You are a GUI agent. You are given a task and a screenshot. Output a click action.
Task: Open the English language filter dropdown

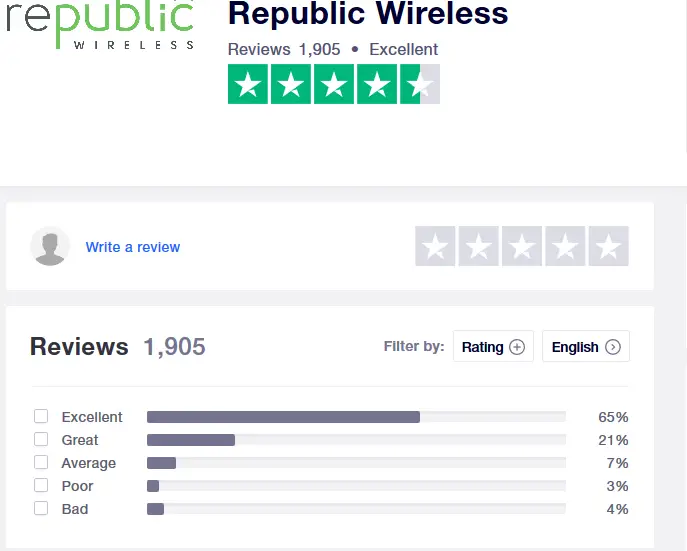(x=586, y=346)
